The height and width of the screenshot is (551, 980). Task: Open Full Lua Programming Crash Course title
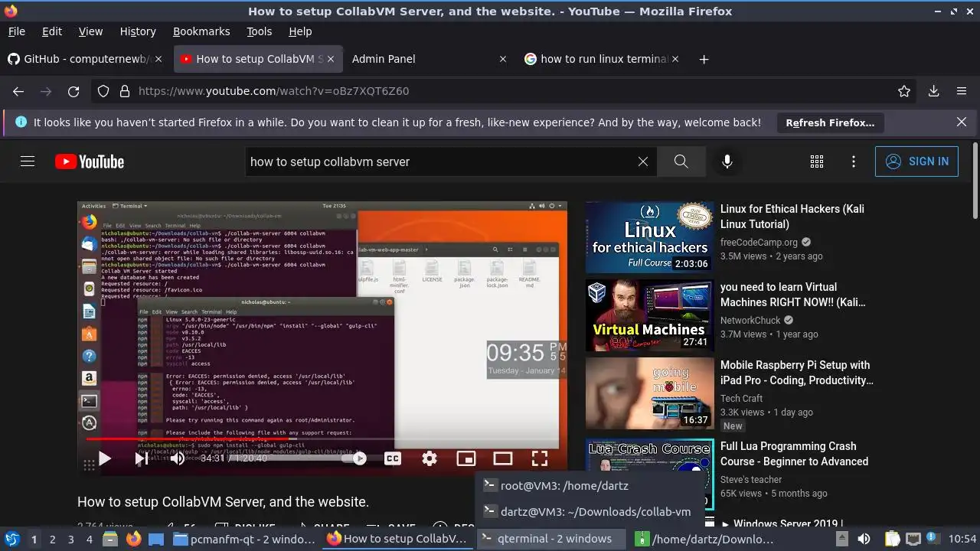[x=794, y=454]
